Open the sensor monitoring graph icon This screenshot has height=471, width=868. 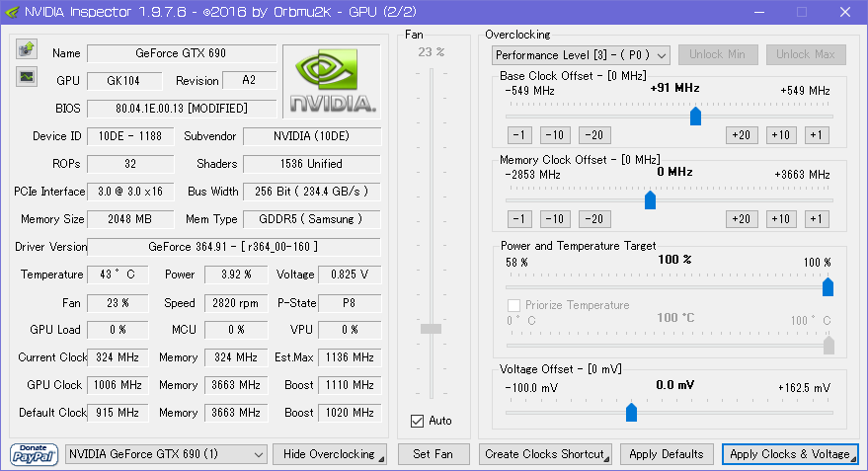[x=26, y=77]
